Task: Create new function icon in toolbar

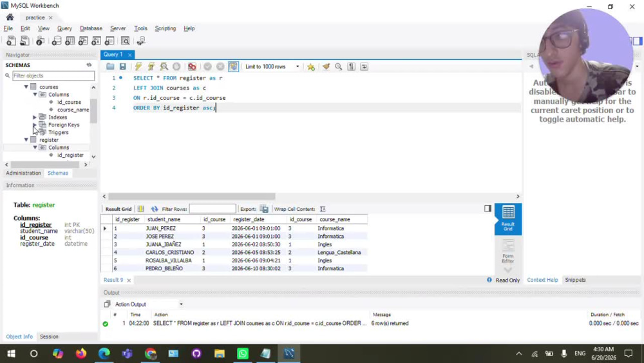Action: tap(109, 41)
